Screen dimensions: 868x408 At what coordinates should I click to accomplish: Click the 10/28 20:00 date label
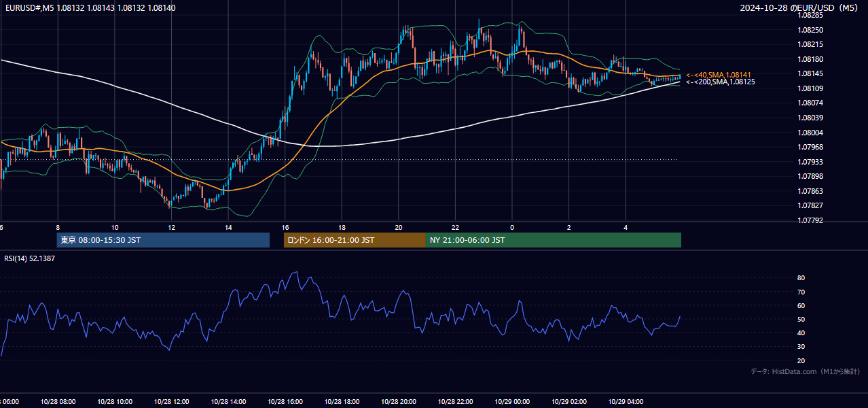click(399, 402)
